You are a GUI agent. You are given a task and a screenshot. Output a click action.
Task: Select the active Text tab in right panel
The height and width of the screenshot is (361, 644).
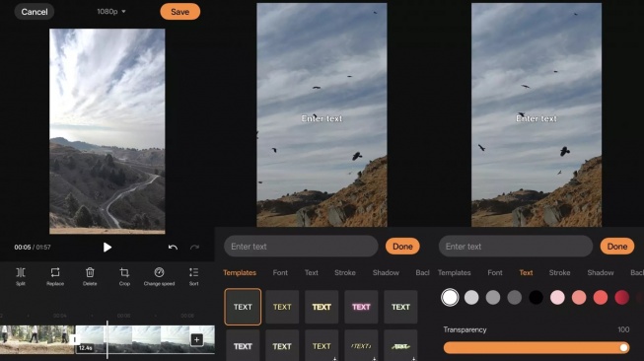click(x=526, y=272)
